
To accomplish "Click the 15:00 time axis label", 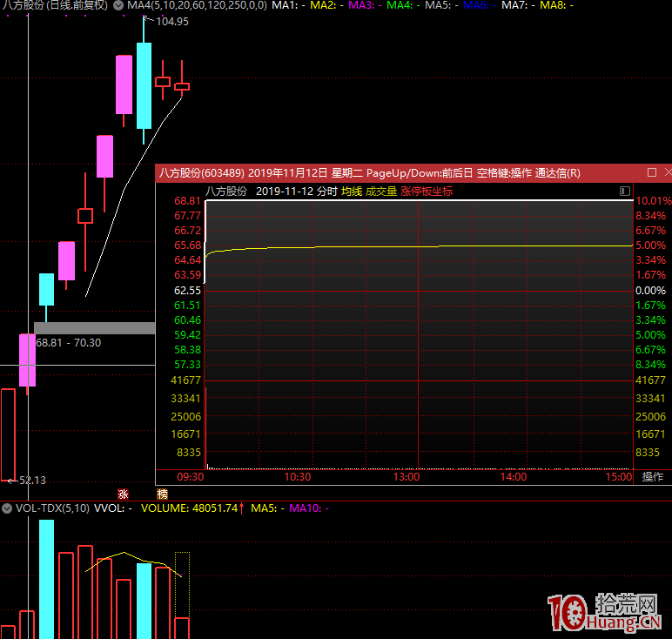I will coord(619,476).
